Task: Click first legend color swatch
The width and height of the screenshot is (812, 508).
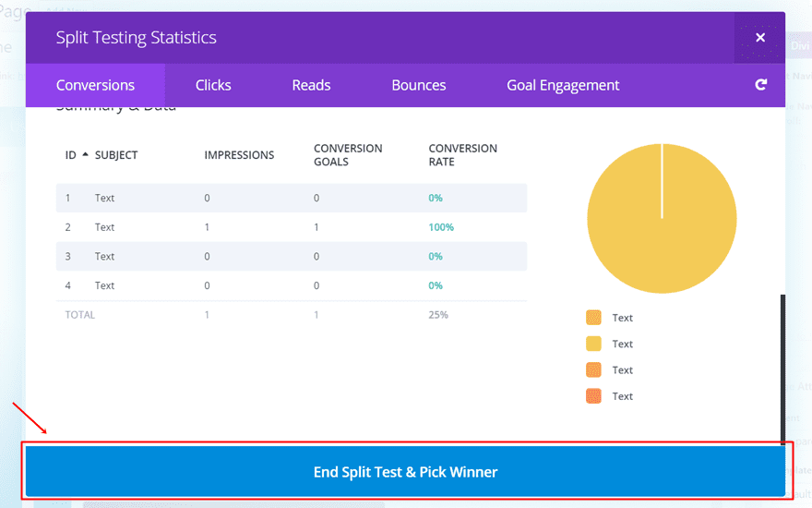Action: (593, 318)
